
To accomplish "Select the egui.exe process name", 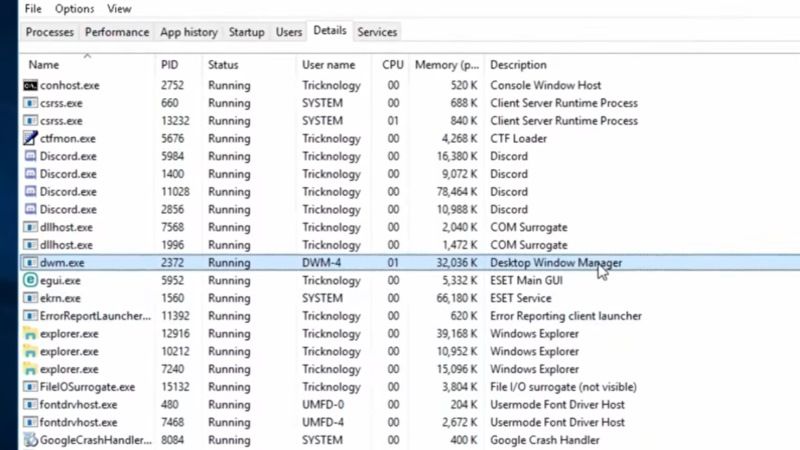I will pyautogui.click(x=60, y=280).
